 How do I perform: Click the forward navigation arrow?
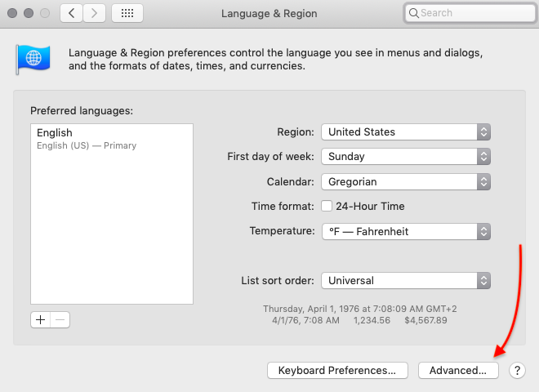coord(95,13)
